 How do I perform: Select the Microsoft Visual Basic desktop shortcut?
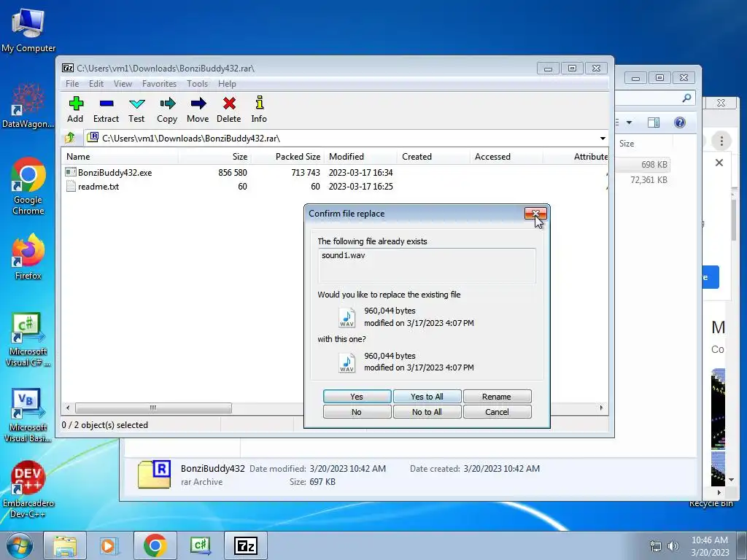click(28, 416)
